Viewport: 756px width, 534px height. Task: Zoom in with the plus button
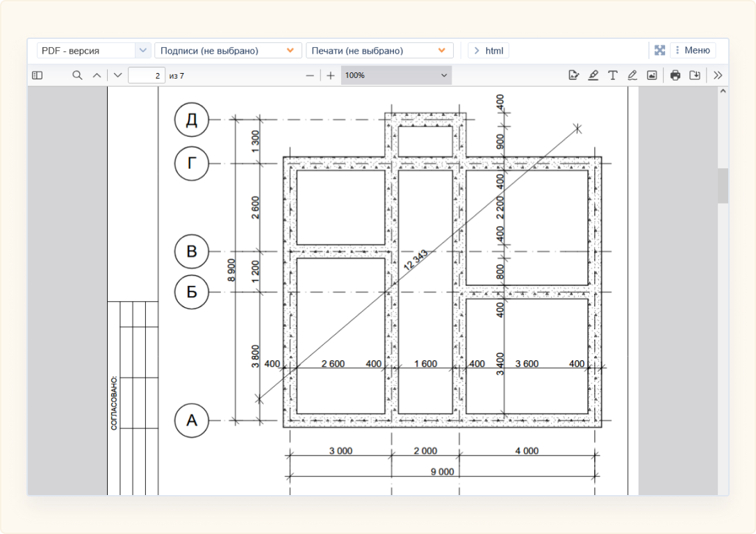[331, 75]
